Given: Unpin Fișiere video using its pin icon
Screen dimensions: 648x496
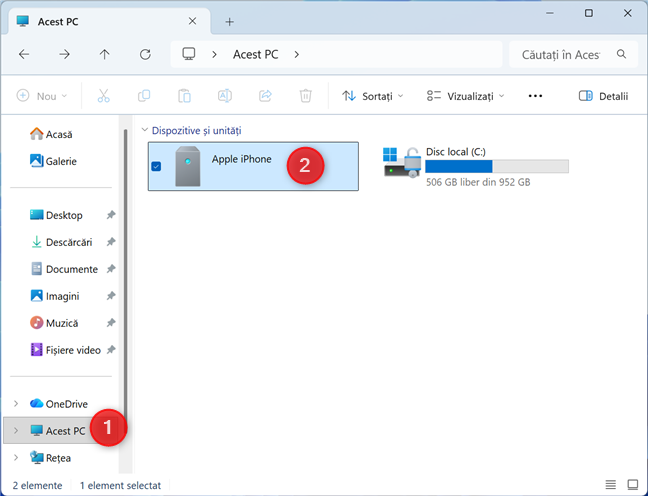Looking at the screenshot, I should pos(111,350).
